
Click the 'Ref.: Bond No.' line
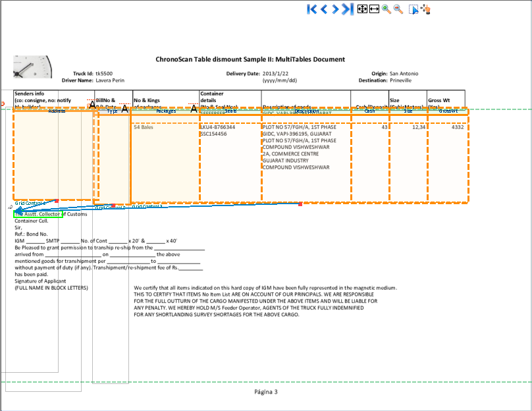[x=31, y=234]
